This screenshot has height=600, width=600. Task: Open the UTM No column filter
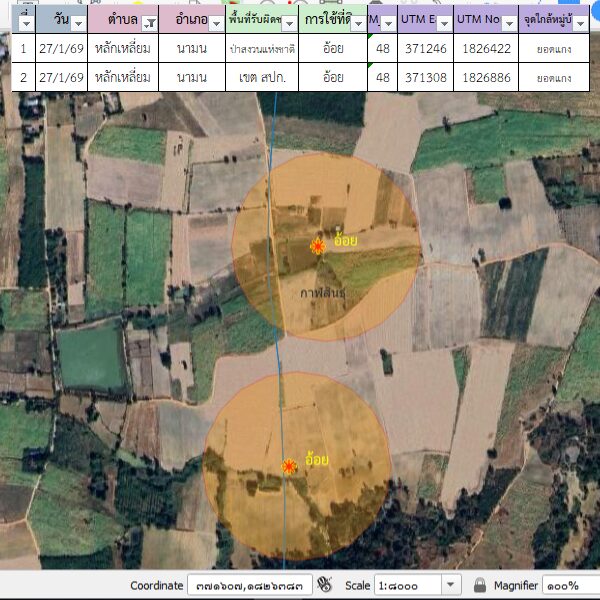point(509,23)
